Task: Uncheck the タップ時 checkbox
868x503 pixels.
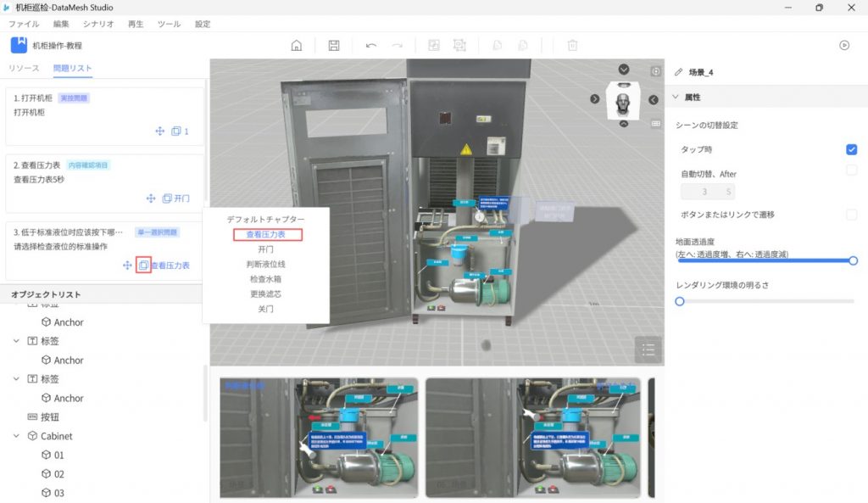Action: click(851, 150)
